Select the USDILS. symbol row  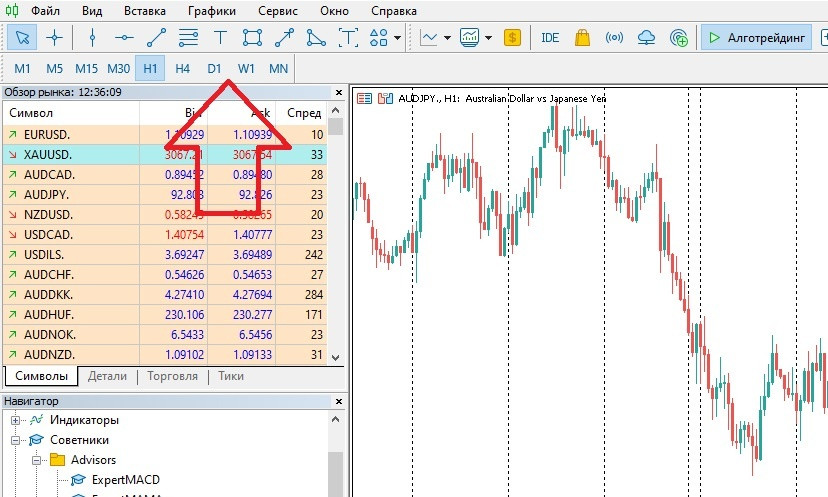[165, 255]
